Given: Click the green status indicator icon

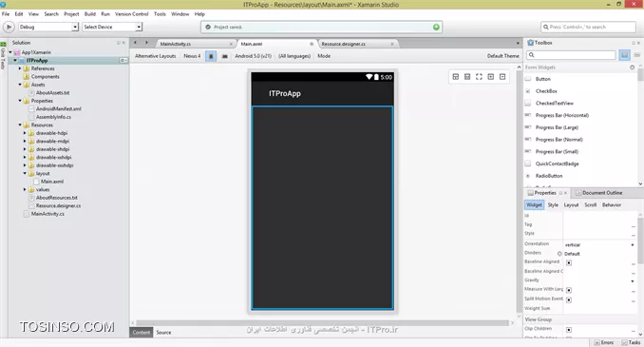Looking at the screenshot, I should click(436, 28).
